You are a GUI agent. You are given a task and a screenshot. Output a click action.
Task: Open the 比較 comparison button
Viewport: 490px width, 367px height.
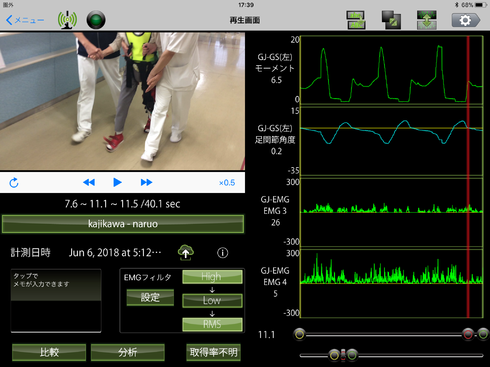pos(49,352)
